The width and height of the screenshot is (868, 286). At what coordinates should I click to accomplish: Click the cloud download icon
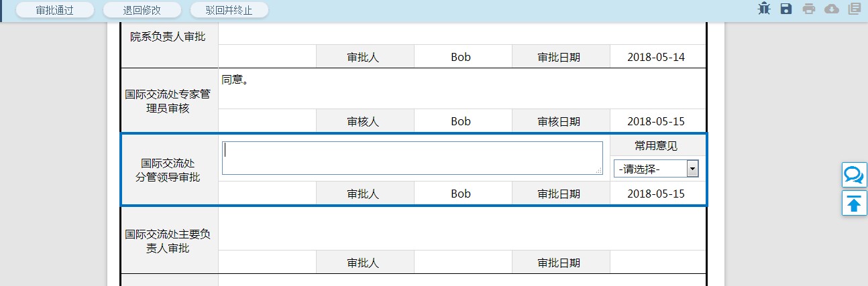click(831, 9)
